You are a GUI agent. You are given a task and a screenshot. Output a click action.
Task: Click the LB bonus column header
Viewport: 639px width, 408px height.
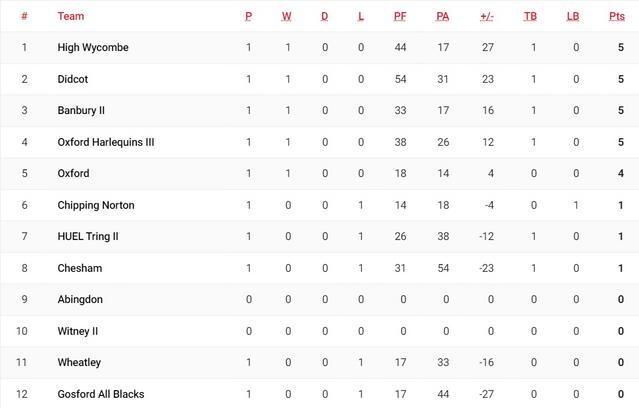(x=573, y=16)
